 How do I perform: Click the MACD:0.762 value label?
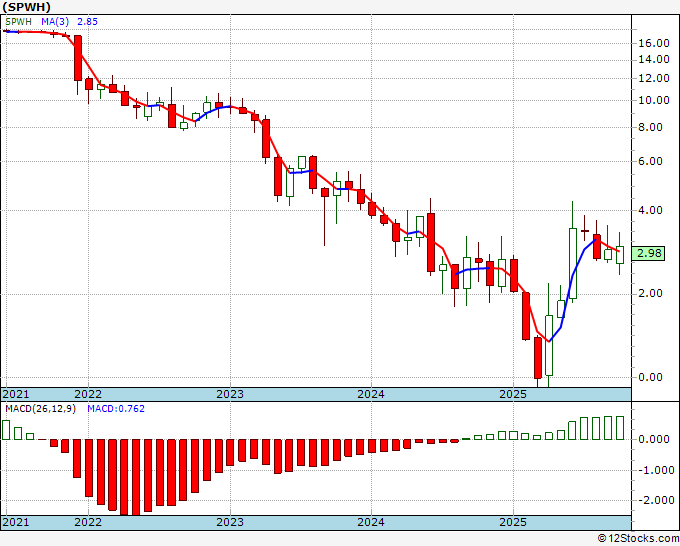116,409
